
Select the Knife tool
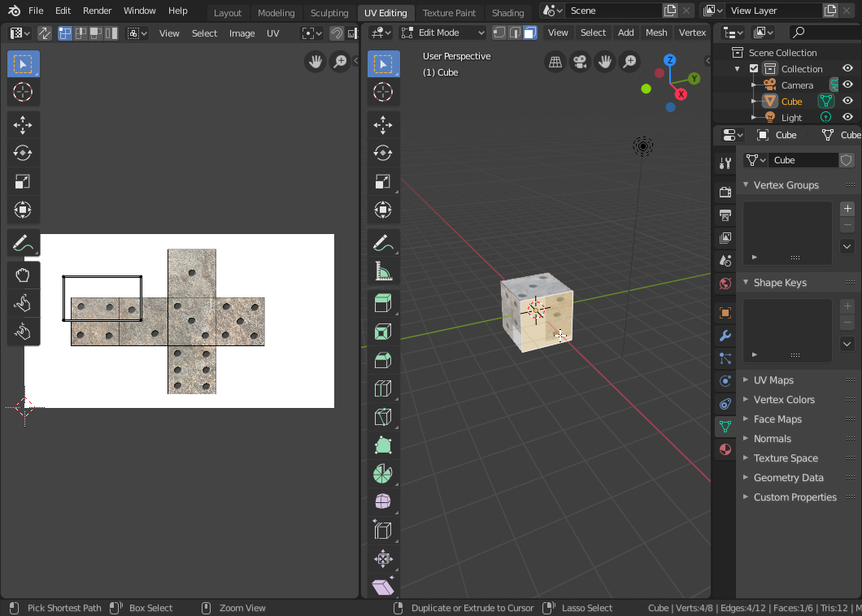383,417
